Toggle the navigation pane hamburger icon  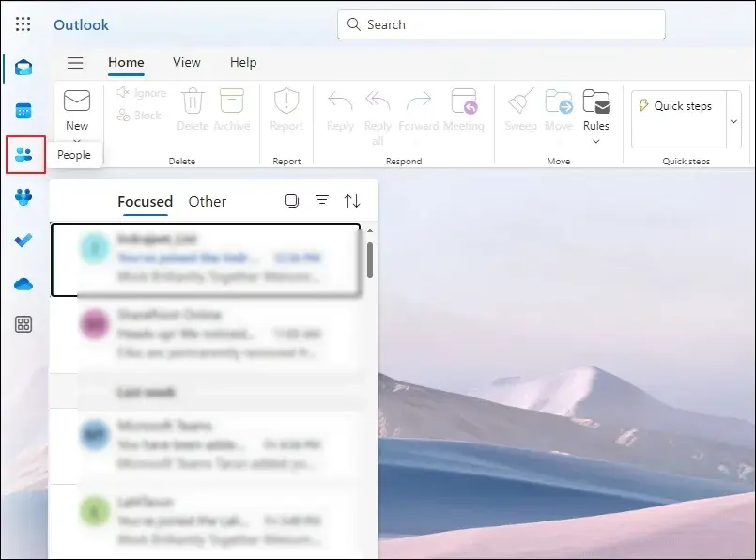75,63
